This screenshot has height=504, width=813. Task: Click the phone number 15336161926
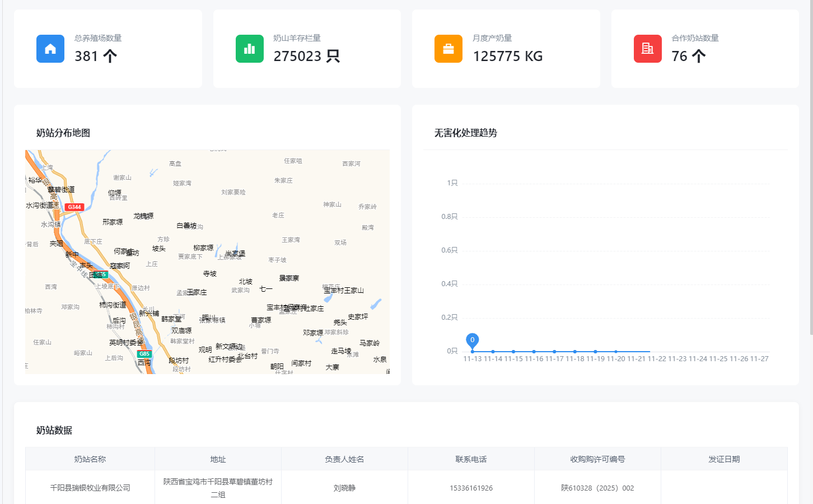(x=471, y=488)
